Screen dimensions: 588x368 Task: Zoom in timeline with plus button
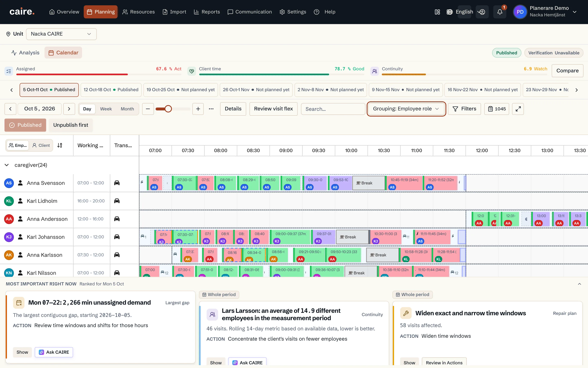(x=198, y=109)
